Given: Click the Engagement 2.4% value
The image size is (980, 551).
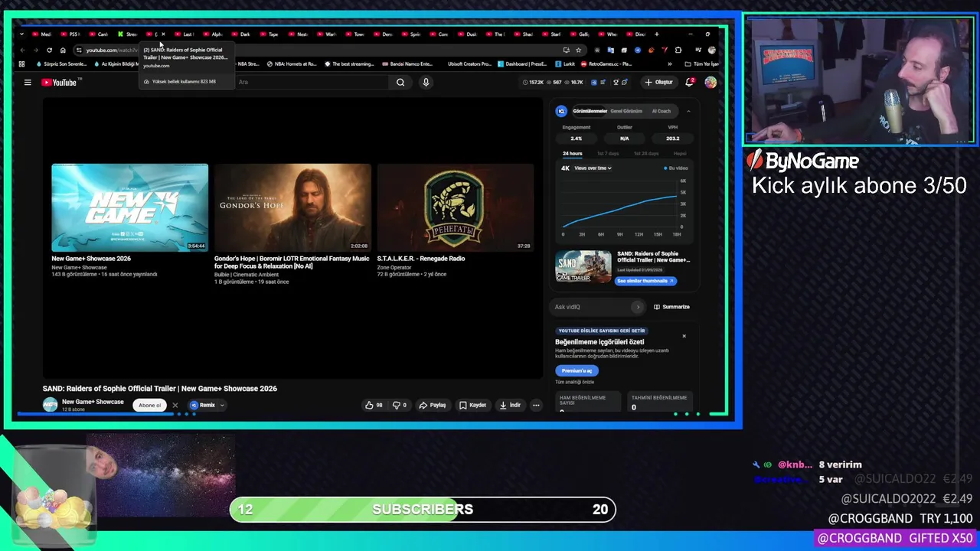Looking at the screenshot, I should (x=576, y=139).
